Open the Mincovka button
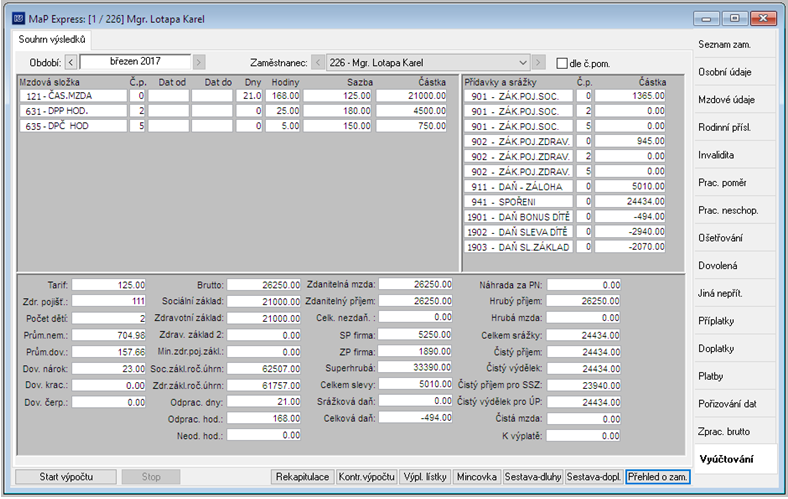 (x=476, y=477)
